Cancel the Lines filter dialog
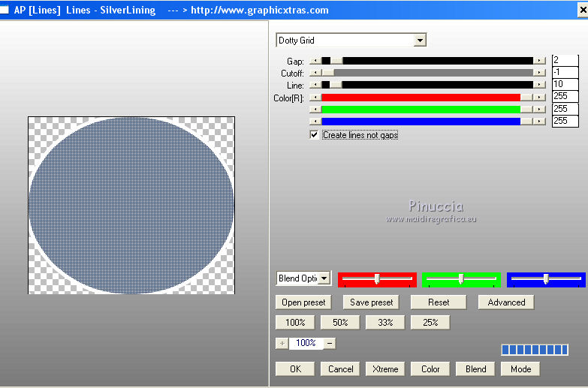Image resolution: width=588 pixels, height=388 pixels. 340,369
